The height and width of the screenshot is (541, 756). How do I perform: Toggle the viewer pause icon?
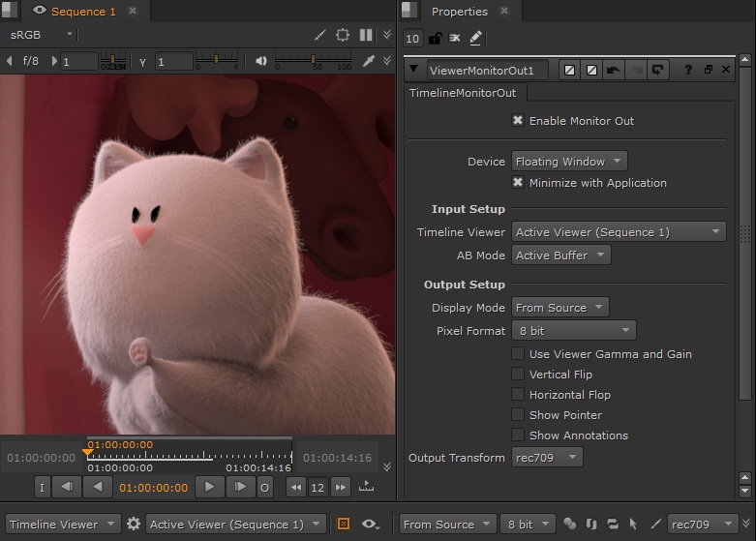pos(366,35)
